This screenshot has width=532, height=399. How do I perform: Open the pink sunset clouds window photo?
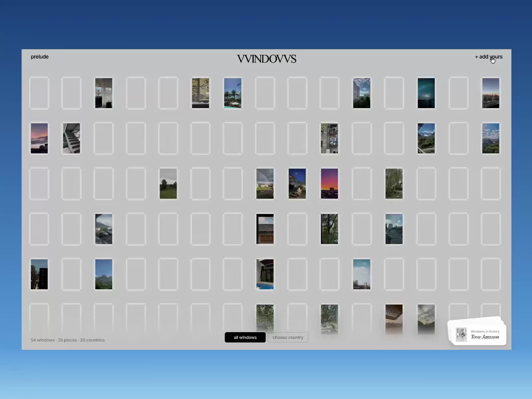39,138
